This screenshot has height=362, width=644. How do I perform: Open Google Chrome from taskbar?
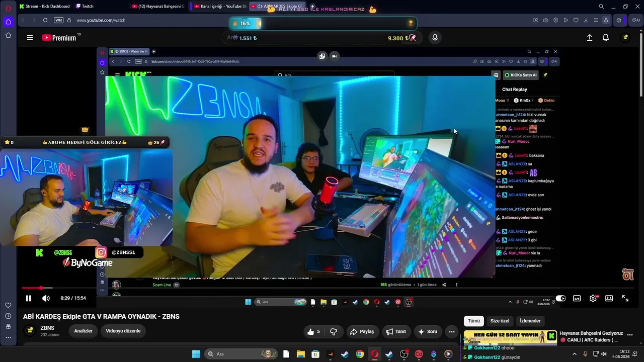click(x=360, y=354)
